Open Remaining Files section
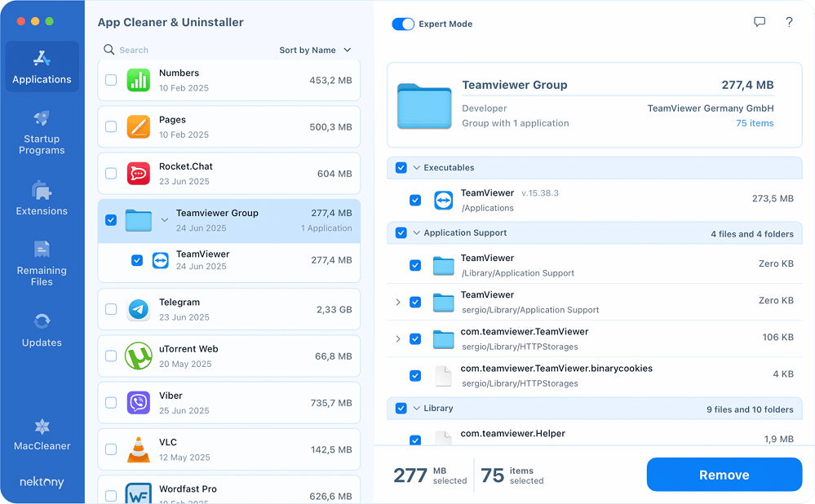This screenshot has width=815, height=504. coord(42,263)
